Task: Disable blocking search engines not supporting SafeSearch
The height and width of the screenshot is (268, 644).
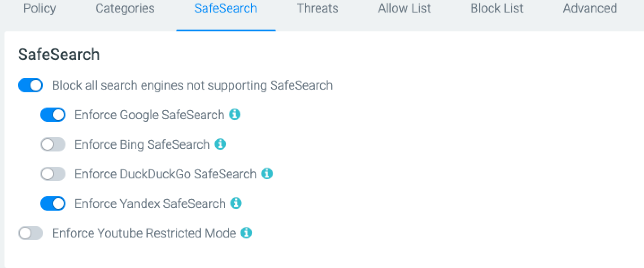Action: [x=30, y=85]
